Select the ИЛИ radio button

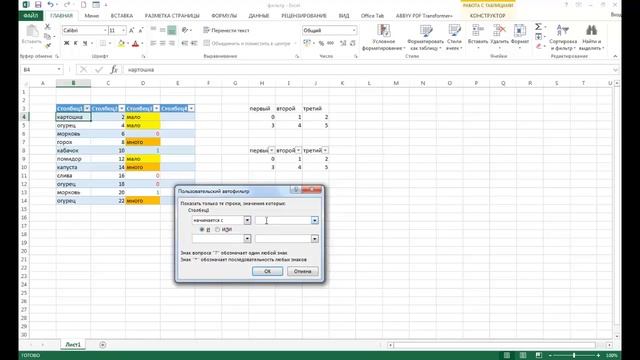click(218, 230)
